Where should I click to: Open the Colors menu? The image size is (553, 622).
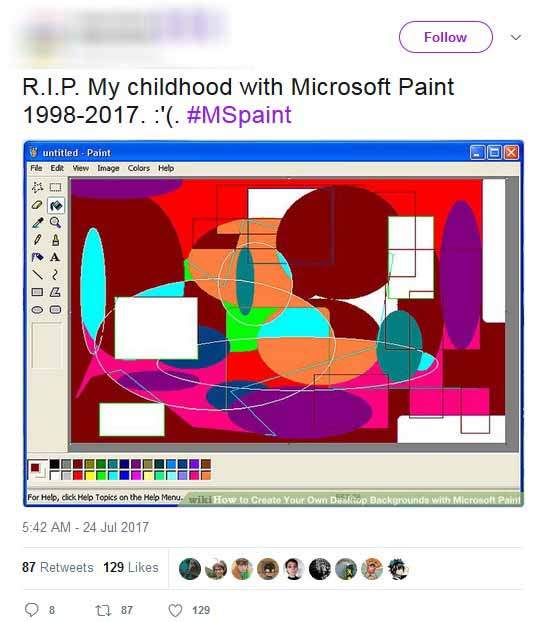pos(138,168)
